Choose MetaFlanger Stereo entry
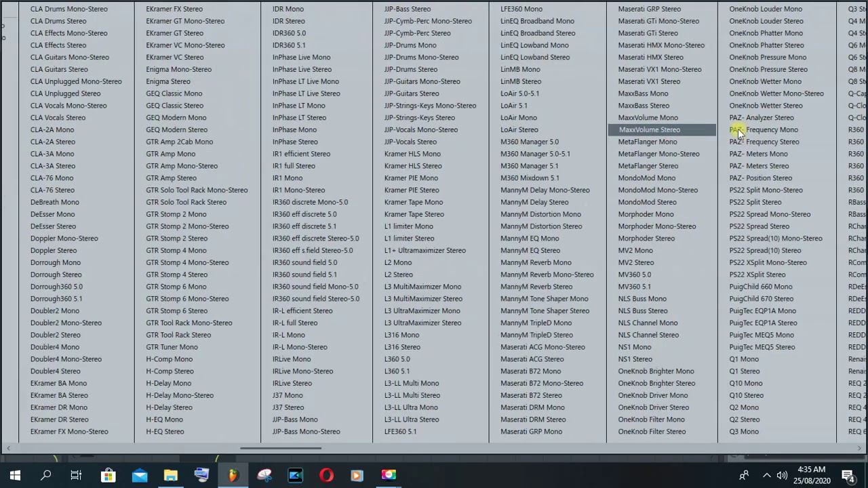The image size is (868, 488). pyautogui.click(x=648, y=166)
